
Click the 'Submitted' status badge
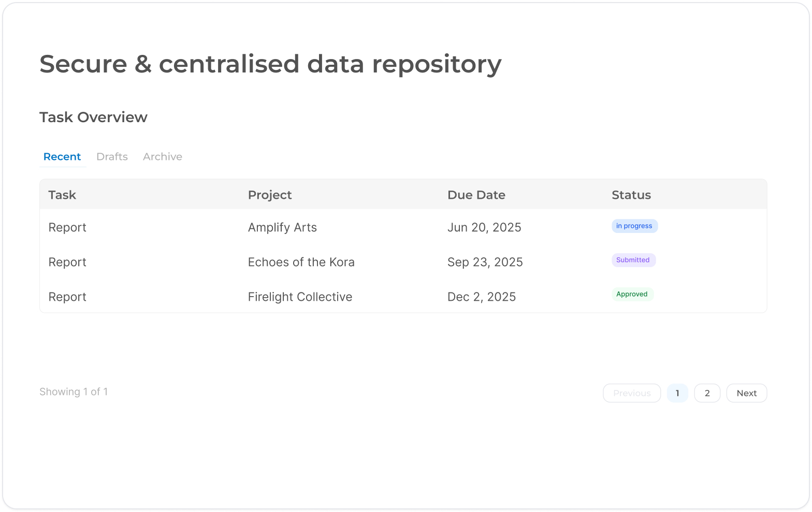[x=633, y=260]
